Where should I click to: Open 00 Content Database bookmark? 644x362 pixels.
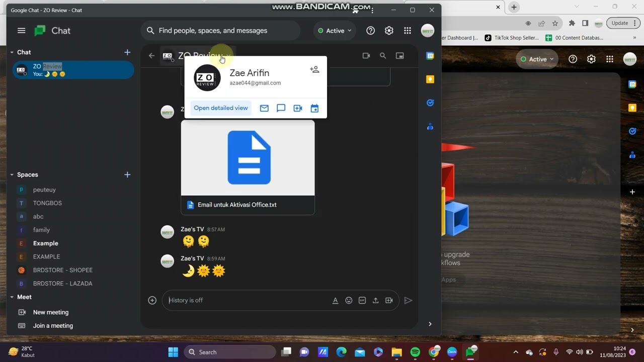[575, 38]
